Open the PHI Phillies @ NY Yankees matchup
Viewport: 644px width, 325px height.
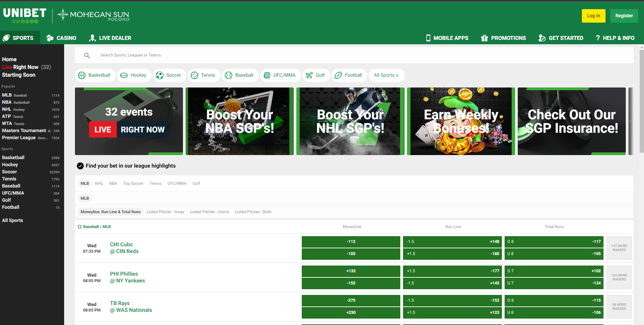[128, 277]
